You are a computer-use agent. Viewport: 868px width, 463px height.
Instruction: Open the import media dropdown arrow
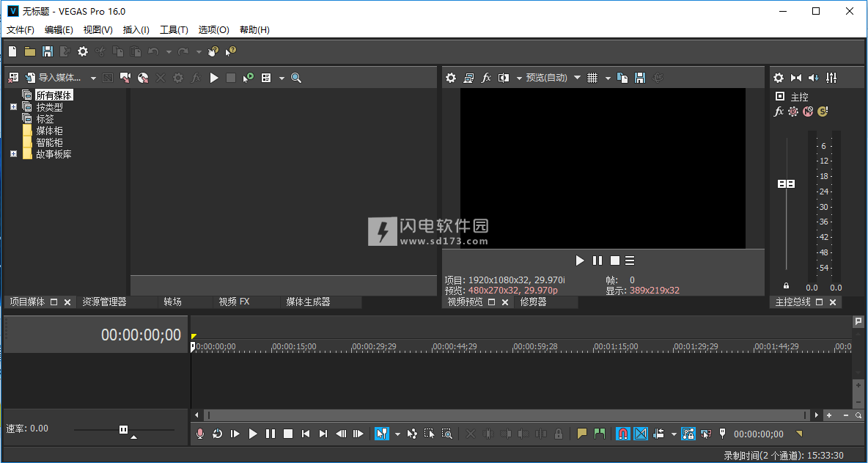93,78
